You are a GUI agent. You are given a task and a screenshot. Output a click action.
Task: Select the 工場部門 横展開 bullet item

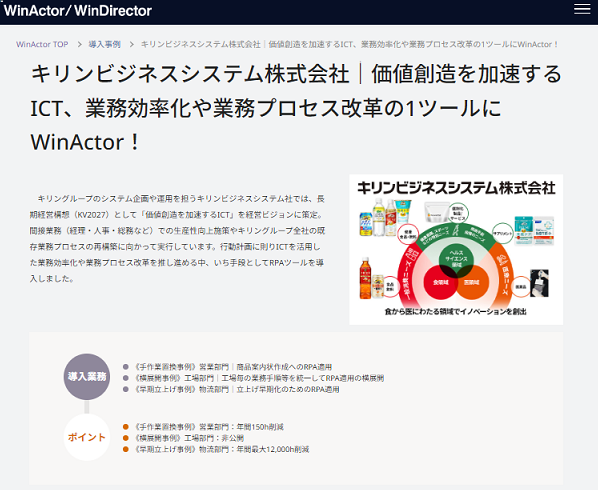pyautogui.click(x=253, y=378)
